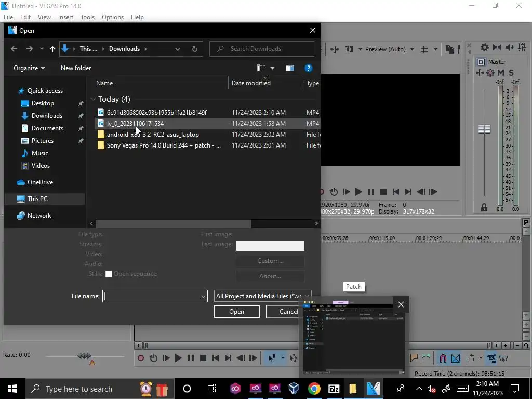Copy snapshot to clipboard icon in preview toolbar

pyautogui.click(x=450, y=49)
